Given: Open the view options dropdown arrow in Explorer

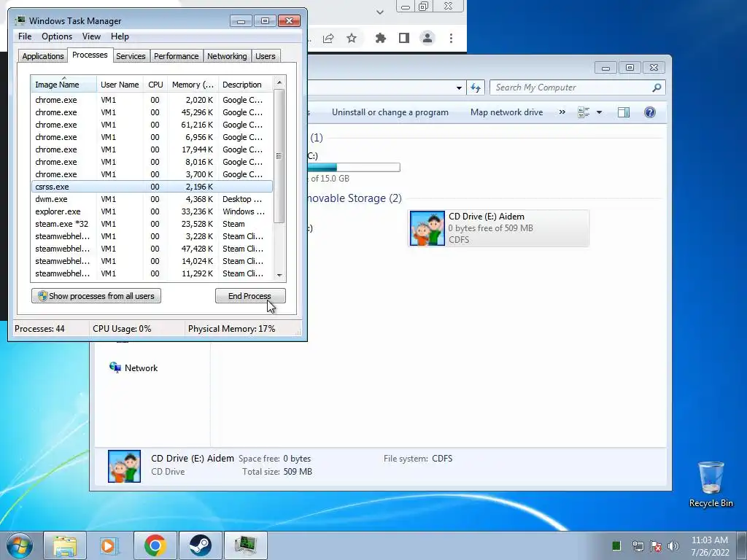Looking at the screenshot, I should click(600, 112).
